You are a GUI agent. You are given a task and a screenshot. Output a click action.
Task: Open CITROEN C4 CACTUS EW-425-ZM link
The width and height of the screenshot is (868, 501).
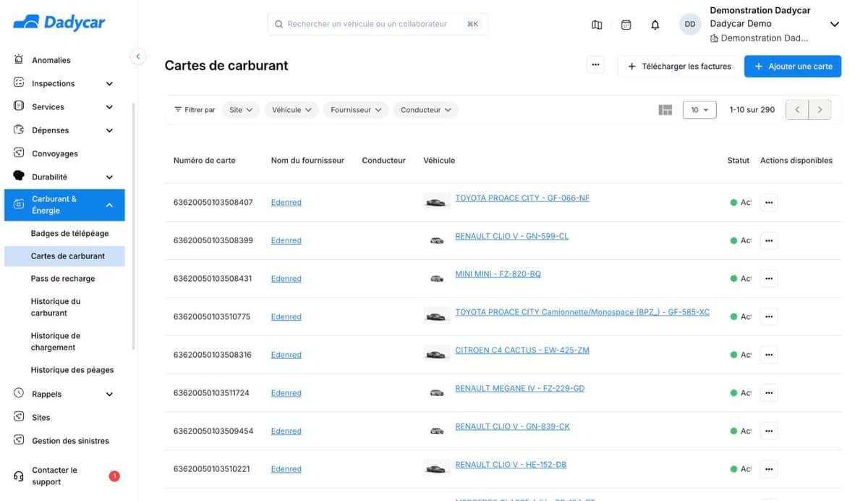(x=522, y=350)
